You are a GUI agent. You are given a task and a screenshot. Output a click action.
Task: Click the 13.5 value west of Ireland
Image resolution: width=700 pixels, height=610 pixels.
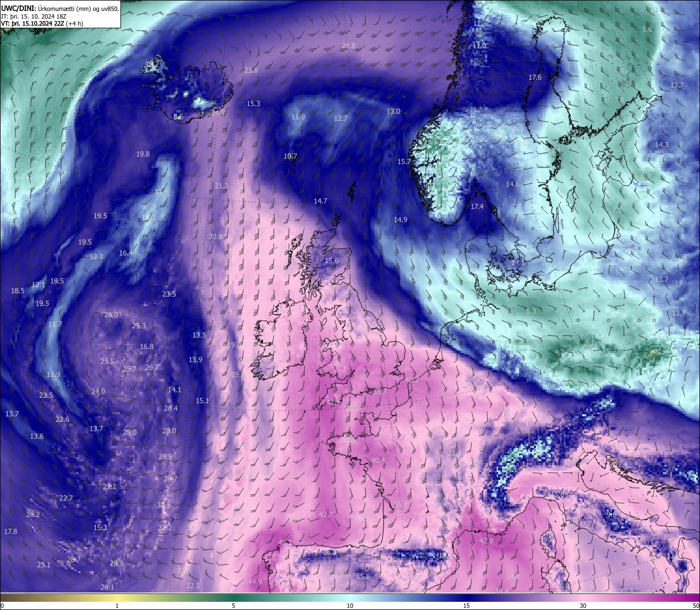pos(199,335)
